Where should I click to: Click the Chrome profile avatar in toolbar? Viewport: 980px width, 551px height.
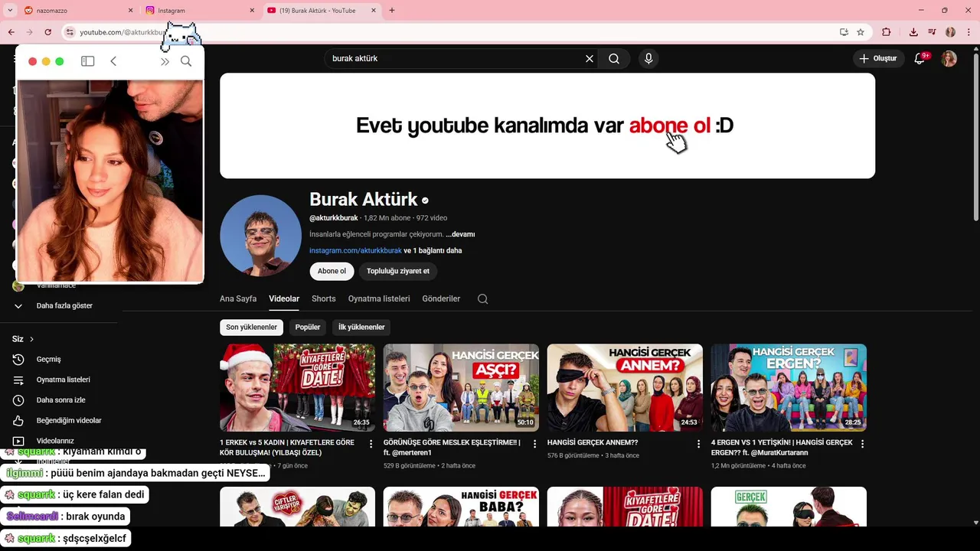point(950,32)
